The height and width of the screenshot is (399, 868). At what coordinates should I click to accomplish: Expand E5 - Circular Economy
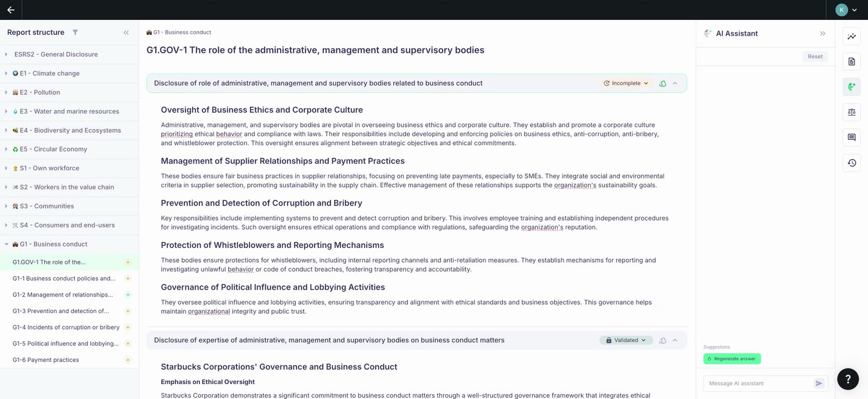6,149
